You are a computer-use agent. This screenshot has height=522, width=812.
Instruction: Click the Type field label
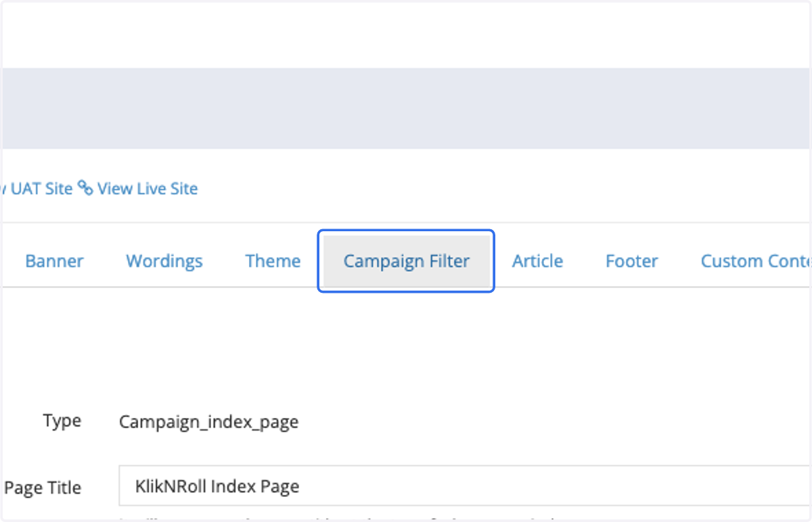pyautogui.click(x=62, y=421)
